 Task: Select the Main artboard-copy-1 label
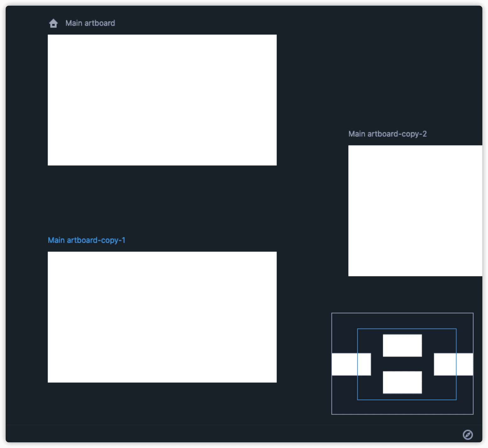point(86,240)
